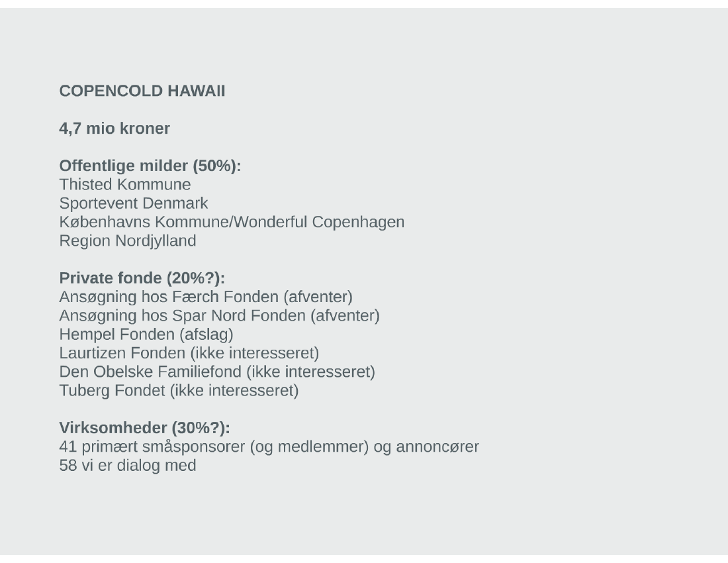Select the Hempel Fonden (afslag) line
The height and width of the screenshot is (563, 728).
click(x=146, y=334)
